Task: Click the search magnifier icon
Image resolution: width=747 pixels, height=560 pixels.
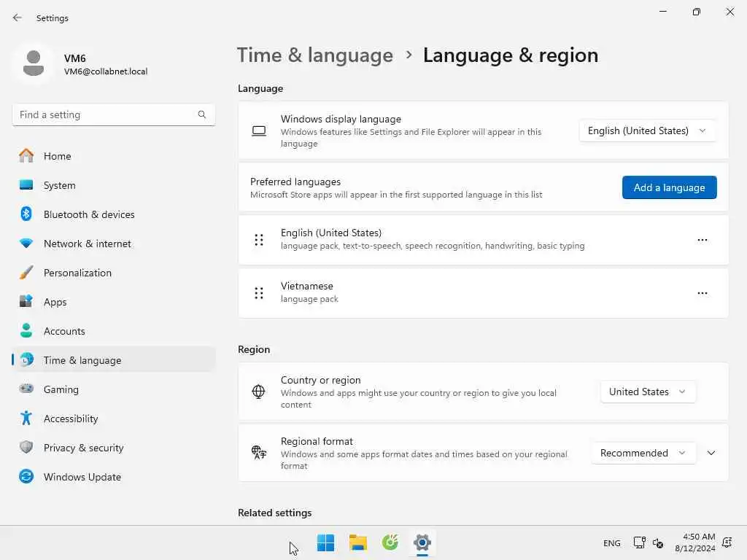Action: [x=202, y=114]
